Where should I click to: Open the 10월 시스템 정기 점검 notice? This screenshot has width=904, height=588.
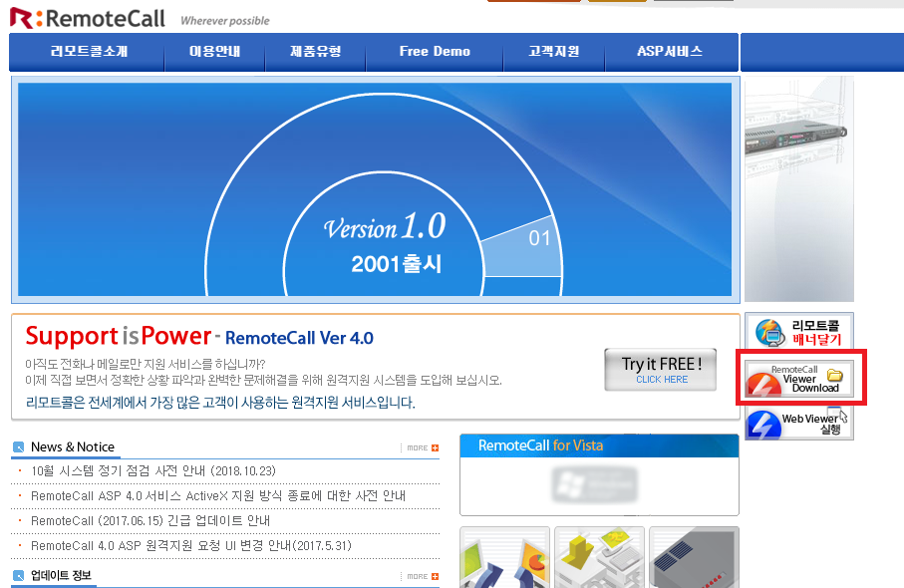[153, 471]
